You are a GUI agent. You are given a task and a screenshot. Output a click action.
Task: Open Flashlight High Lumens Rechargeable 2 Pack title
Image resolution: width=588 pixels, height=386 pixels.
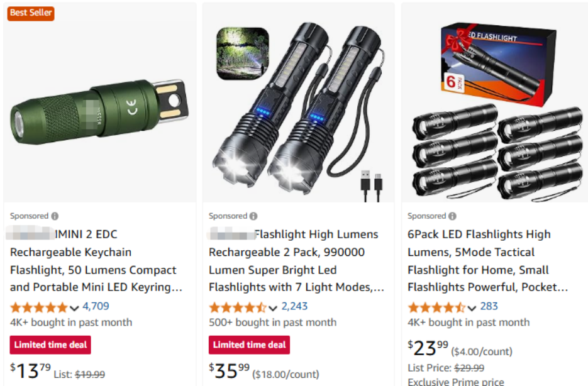click(296, 260)
